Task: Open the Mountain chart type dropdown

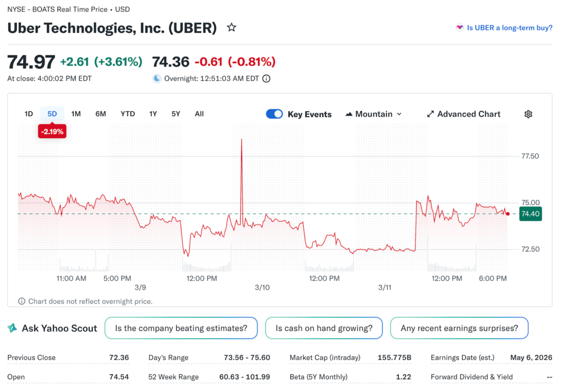Action: [373, 114]
